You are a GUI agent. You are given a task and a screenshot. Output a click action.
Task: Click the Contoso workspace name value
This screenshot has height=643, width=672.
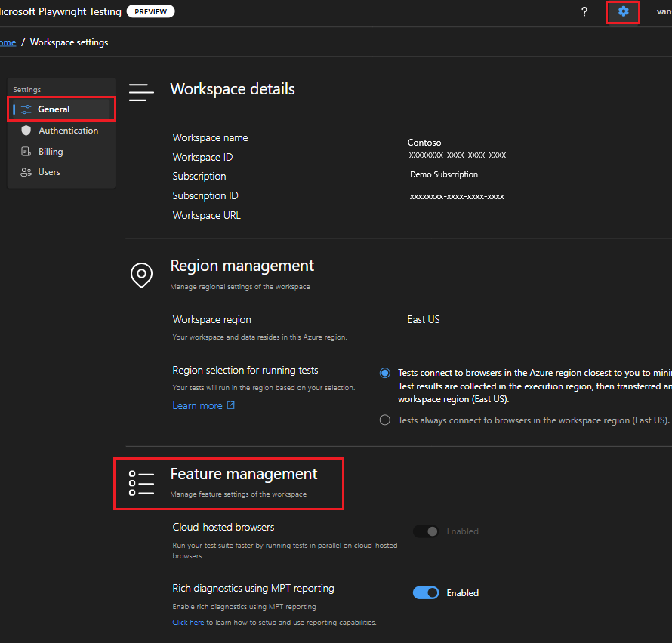[x=424, y=143]
